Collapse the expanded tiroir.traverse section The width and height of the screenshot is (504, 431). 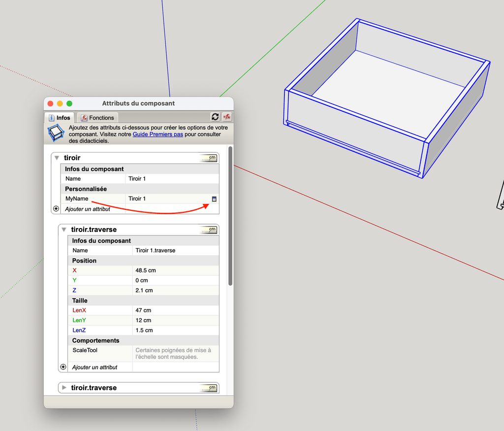click(x=64, y=230)
